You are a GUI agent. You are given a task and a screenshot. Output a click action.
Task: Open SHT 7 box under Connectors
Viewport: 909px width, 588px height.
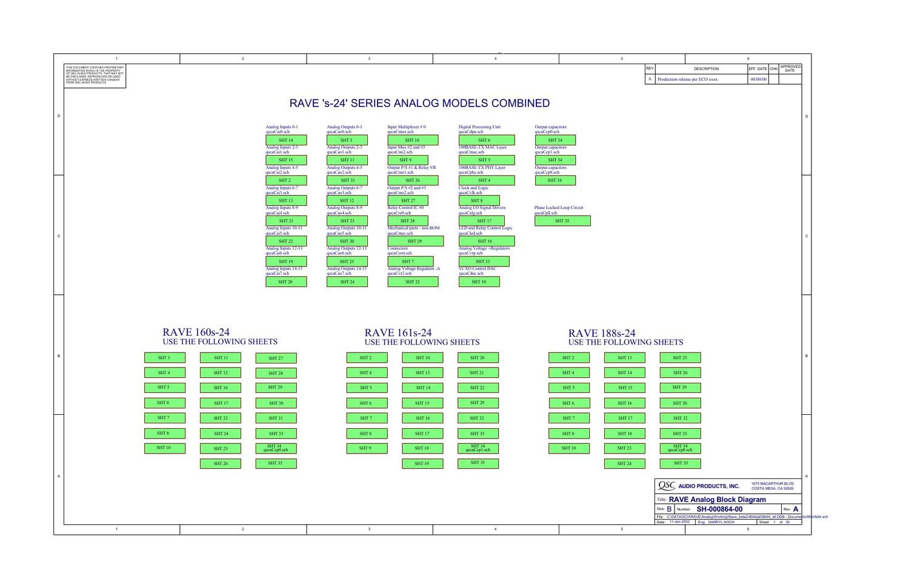(x=410, y=262)
